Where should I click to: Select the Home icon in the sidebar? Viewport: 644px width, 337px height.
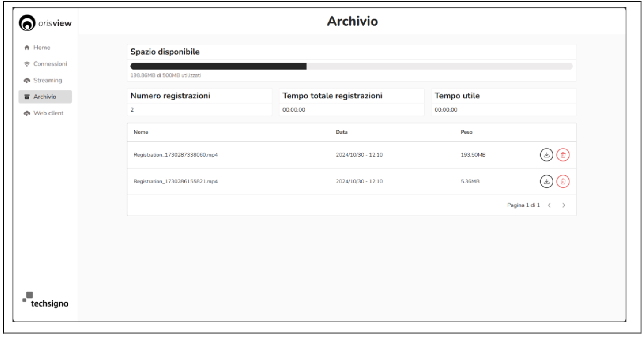click(26, 47)
